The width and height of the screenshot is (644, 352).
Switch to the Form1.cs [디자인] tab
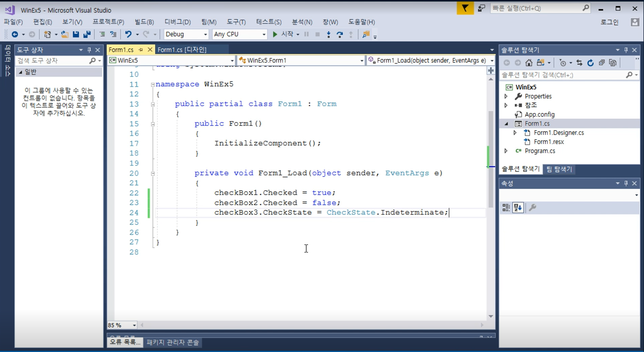182,50
